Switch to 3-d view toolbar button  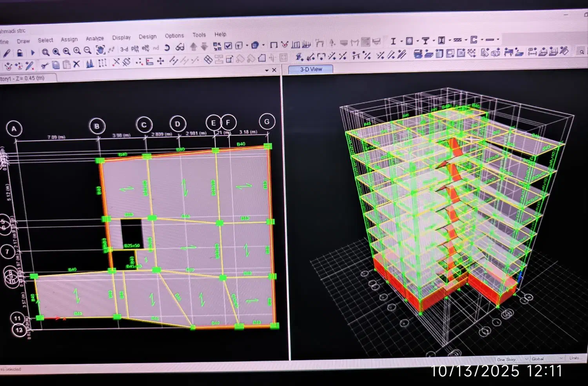coord(124,49)
